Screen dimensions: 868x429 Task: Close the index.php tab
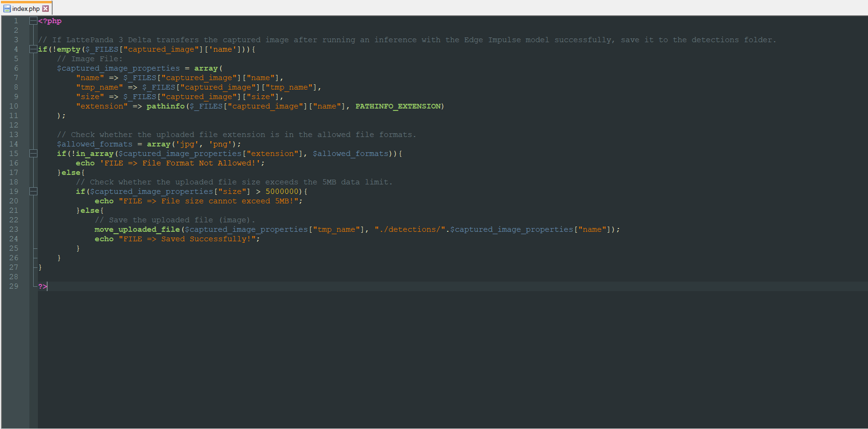pos(45,9)
